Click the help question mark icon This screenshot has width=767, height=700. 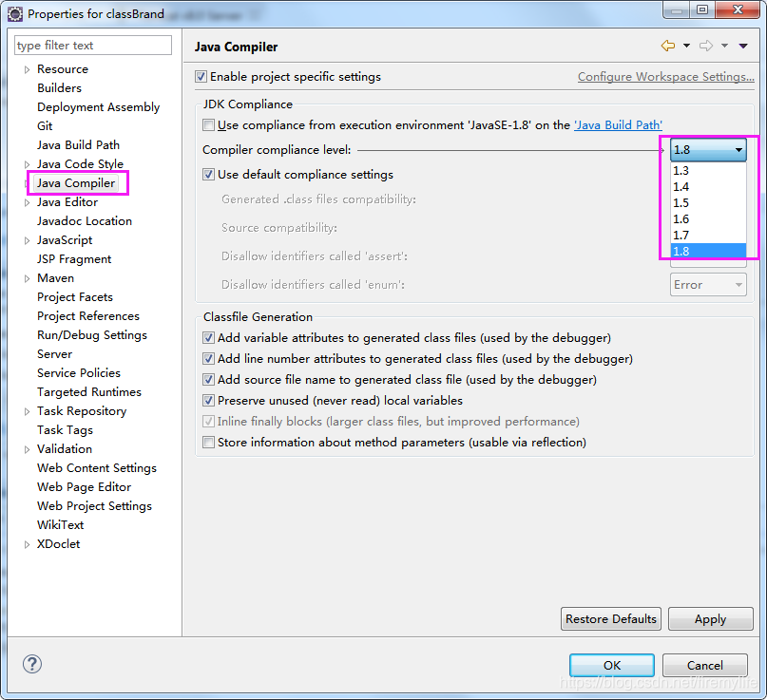tap(32, 664)
